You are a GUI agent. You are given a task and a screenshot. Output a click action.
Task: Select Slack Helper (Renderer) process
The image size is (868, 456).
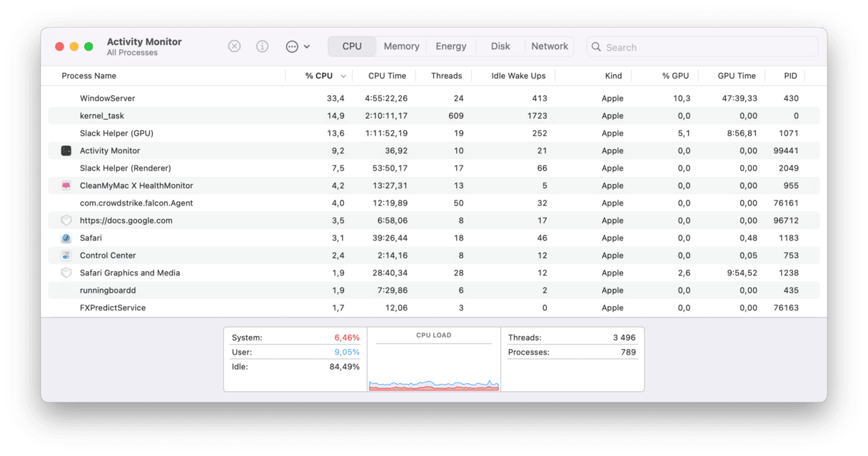tap(434, 168)
